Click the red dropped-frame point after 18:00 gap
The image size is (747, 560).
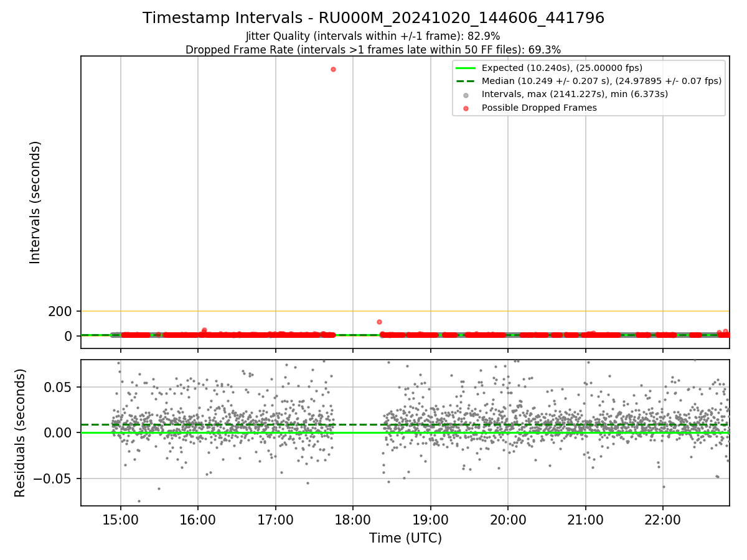(x=379, y=322)
